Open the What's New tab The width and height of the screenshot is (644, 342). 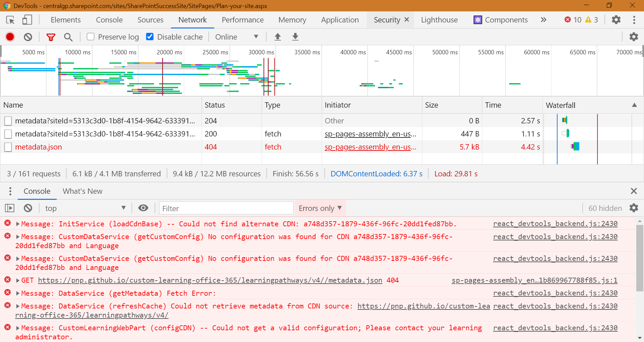click(82, 191)
